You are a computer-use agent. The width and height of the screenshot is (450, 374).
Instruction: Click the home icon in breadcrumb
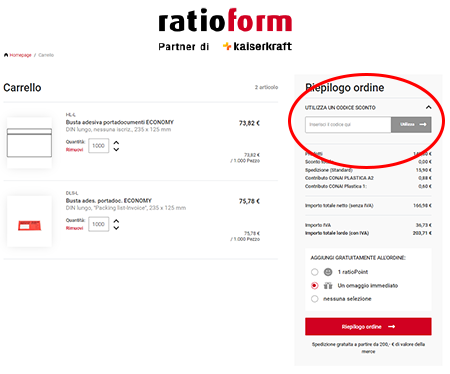[6, 55]
